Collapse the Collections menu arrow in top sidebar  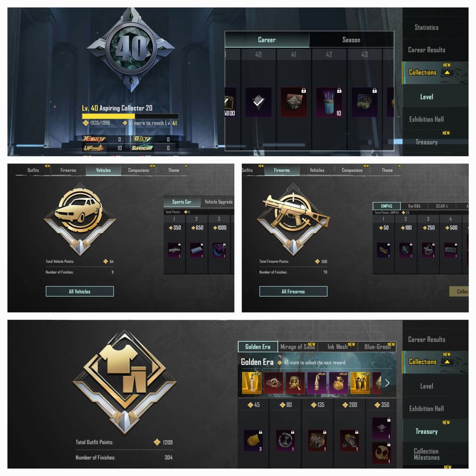(x=447, y=73)
